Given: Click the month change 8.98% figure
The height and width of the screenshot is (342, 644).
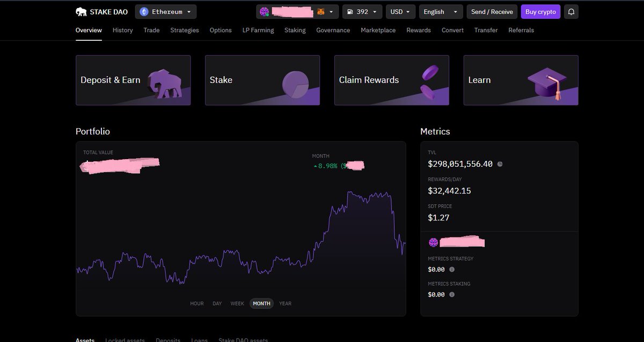Looking at the screenshot, I should point(327,166).
